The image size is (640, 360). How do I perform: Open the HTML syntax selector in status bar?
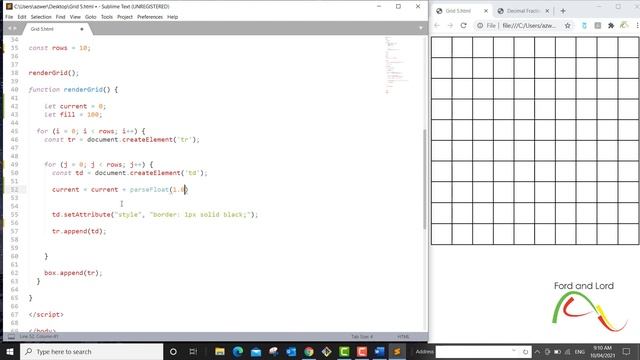(x=403, y=337)
